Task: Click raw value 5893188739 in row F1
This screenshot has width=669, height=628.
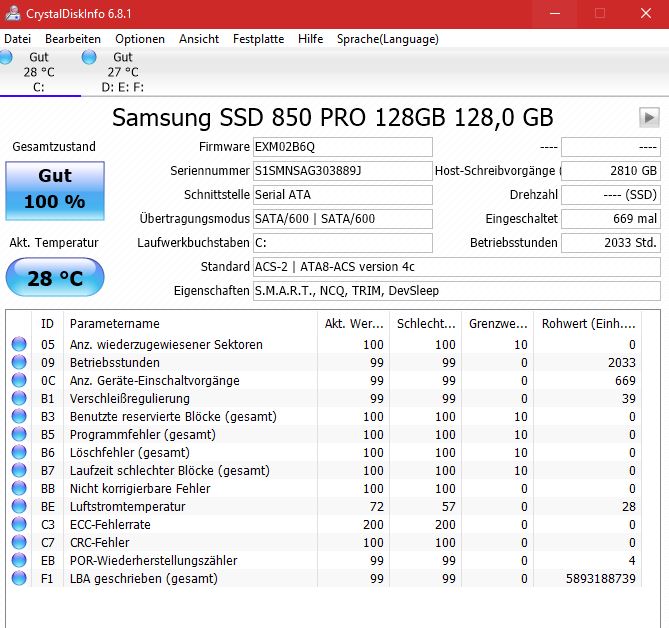Action: (601, 579)
